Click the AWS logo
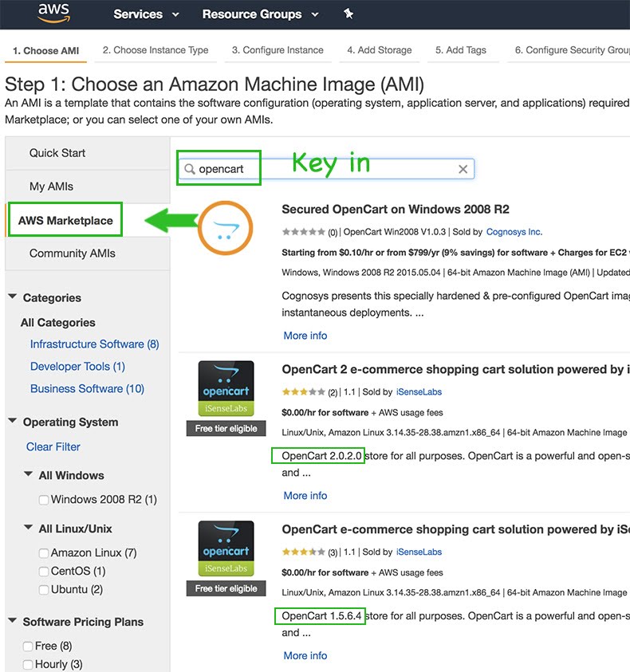630x672 pixels. [x=53, y=12]
